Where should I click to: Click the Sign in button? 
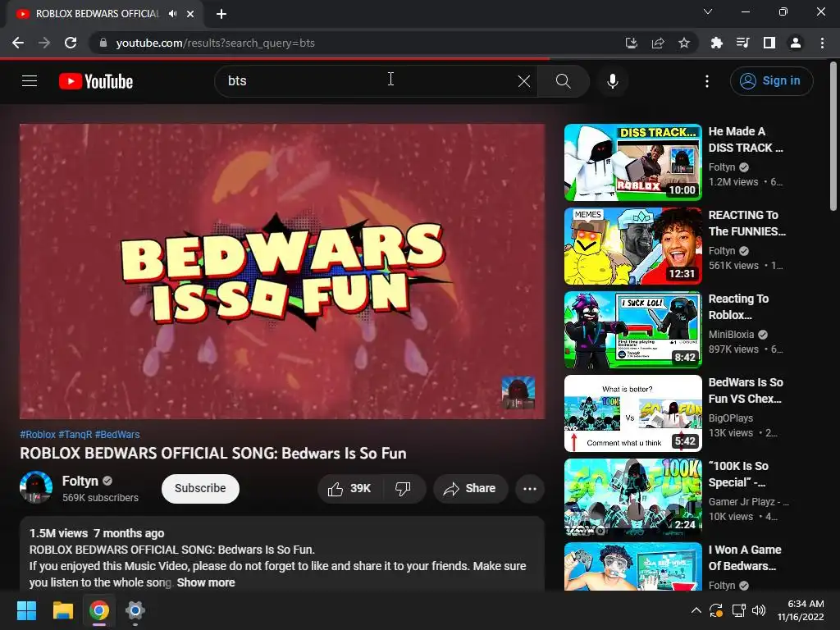pos(771,81)
